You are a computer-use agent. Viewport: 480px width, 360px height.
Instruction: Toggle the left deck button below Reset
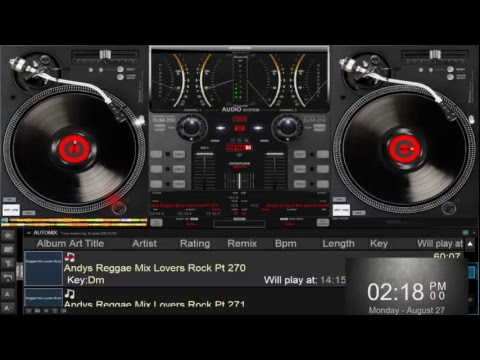click(120, 77)
